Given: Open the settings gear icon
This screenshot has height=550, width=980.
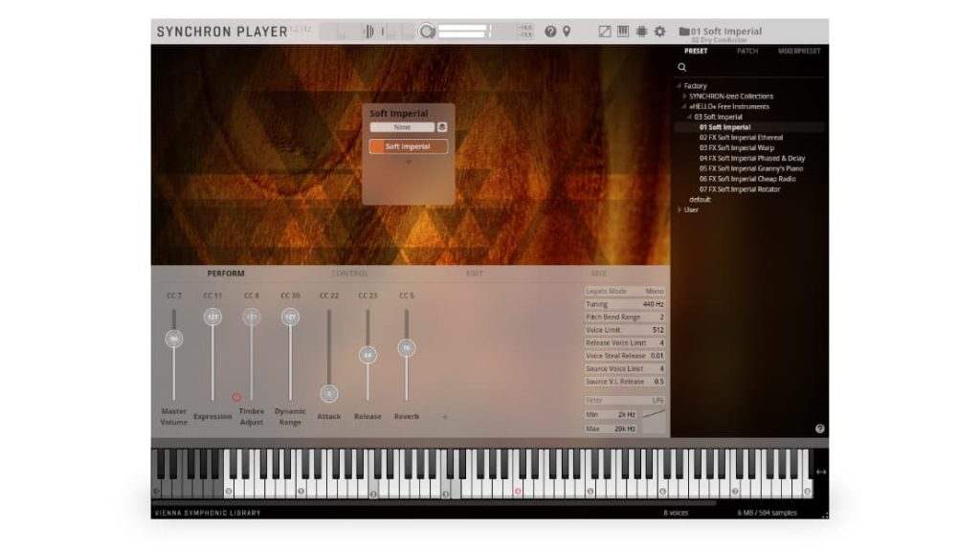Looking at the screenshot, I should [659, 32].
